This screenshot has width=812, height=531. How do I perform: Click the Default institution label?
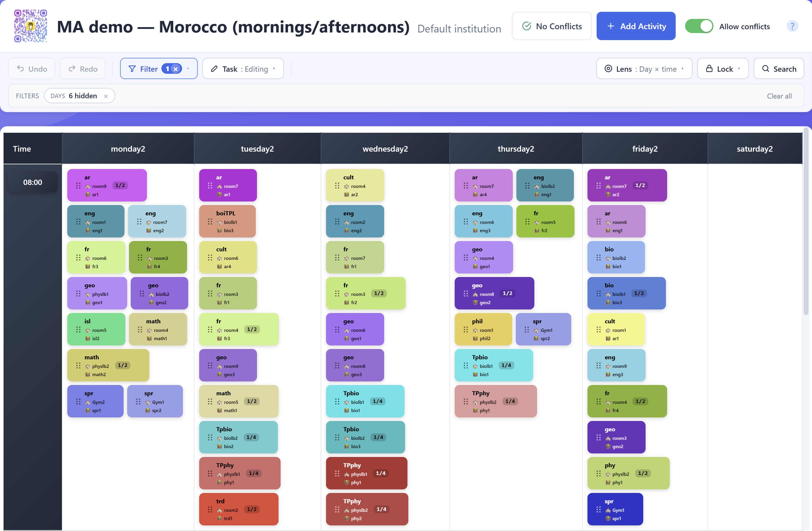coord(459,29)
